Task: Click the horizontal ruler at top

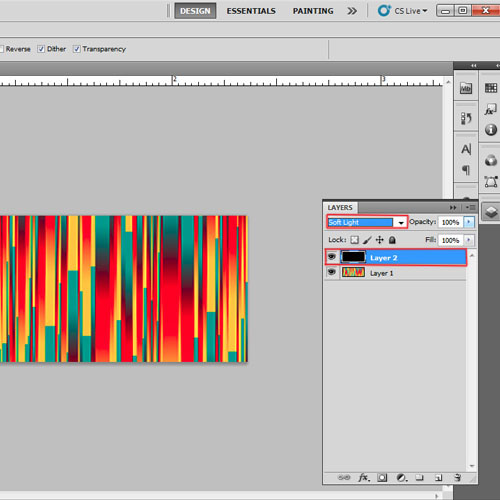Action: tap(221, 81)
